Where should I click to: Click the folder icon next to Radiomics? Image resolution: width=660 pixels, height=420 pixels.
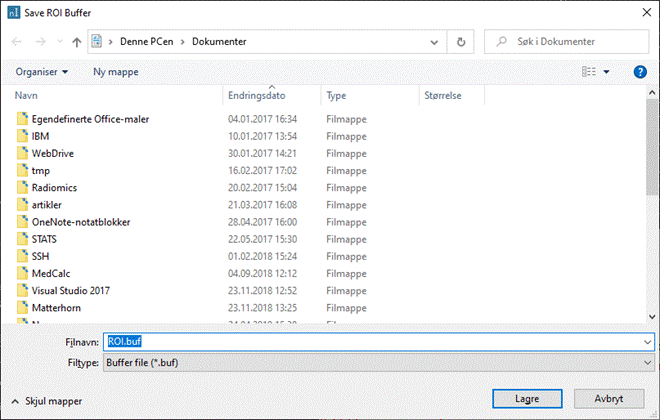[23, 188]
